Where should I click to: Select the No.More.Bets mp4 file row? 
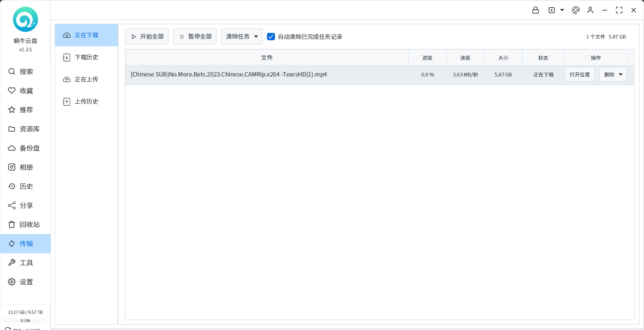click(380, 75)
